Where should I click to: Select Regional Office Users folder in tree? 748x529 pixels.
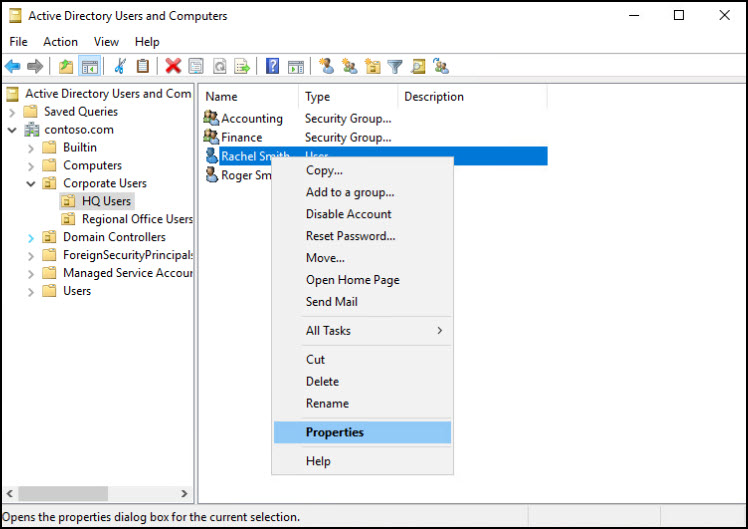136,219
